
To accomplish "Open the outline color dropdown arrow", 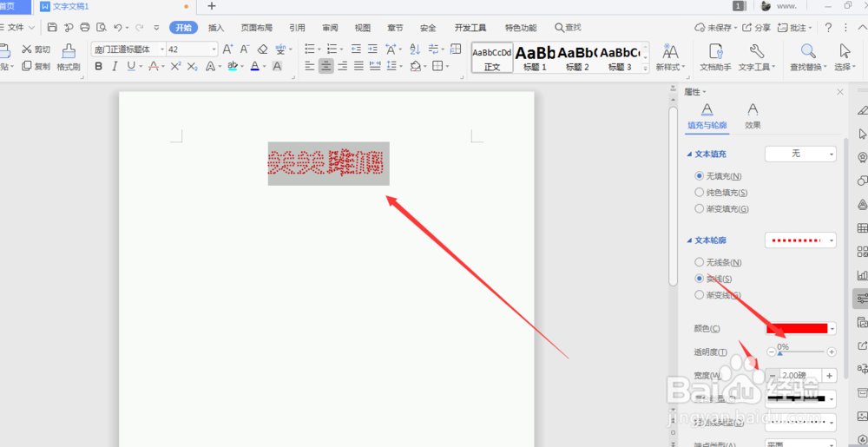I will point(832,329).
